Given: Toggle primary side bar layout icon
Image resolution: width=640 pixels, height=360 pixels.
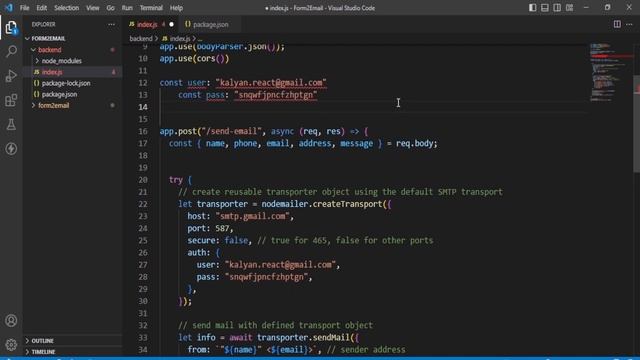Looking at the screenshot, I should click(x=532, y=7).
